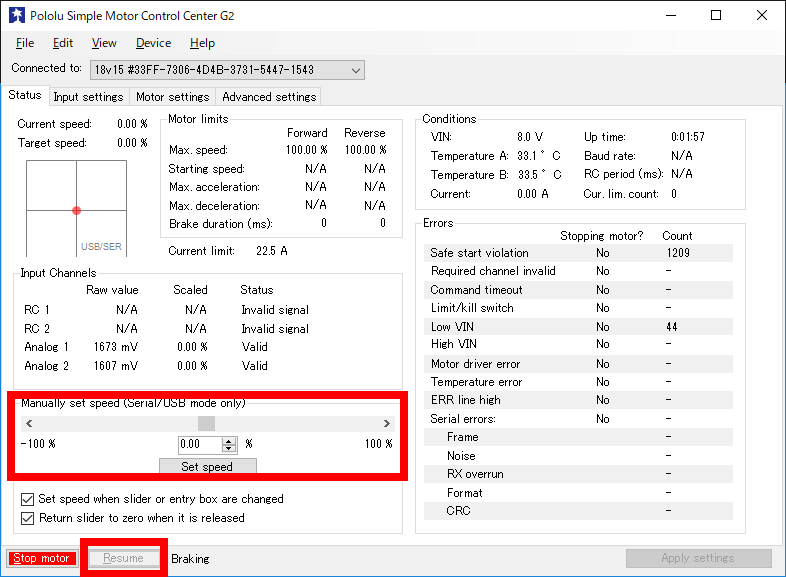Click the red Stop motor button
The height and width of the screenshot is (577, 786).
click(x=42, y=558)
